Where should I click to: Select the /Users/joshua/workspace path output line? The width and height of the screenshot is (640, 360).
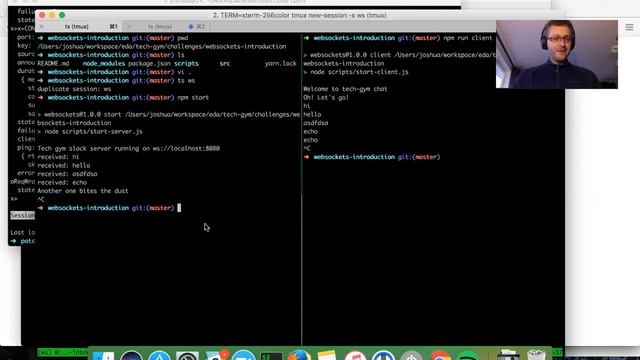(162, 47)
